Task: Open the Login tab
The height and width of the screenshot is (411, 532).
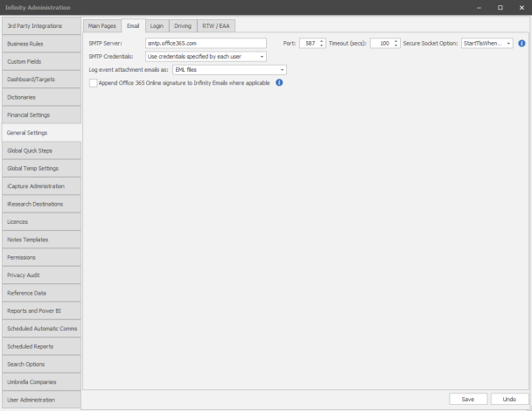Action: click(157, 26)
